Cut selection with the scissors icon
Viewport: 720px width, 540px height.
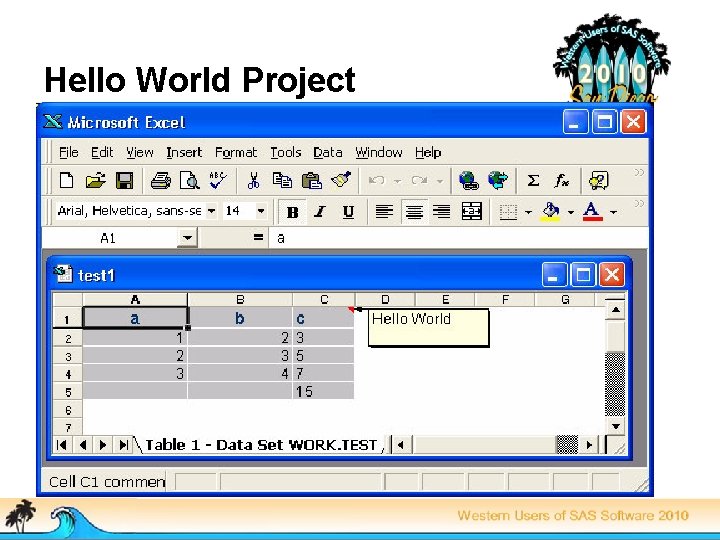pyautogui.click(x=253, y=180)
